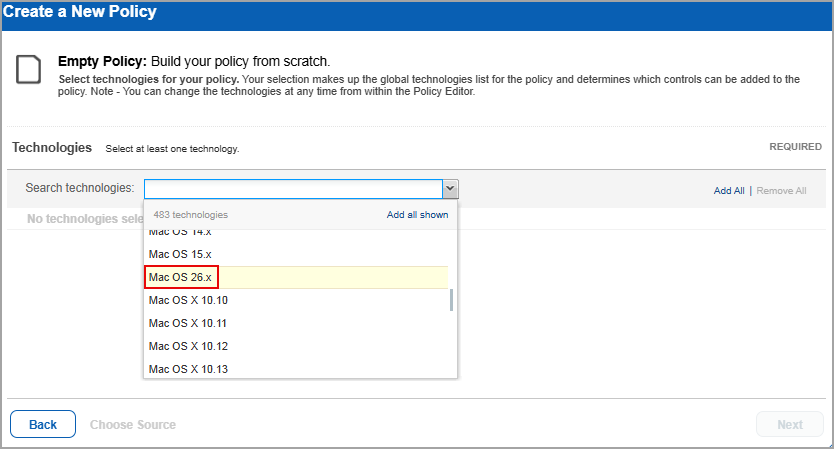Click Remove All technologies link
The width and height of the screenshot is (834, 449).
point(781,190)
